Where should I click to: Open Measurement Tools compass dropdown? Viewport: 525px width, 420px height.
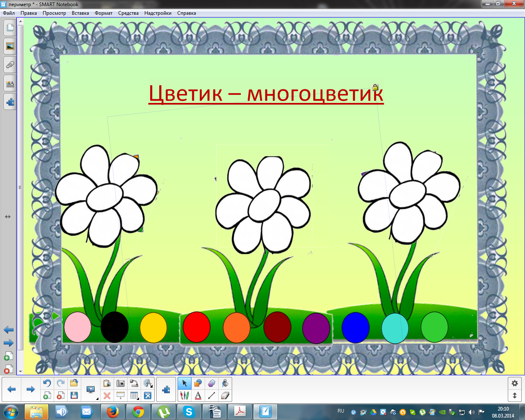point(148,383)
